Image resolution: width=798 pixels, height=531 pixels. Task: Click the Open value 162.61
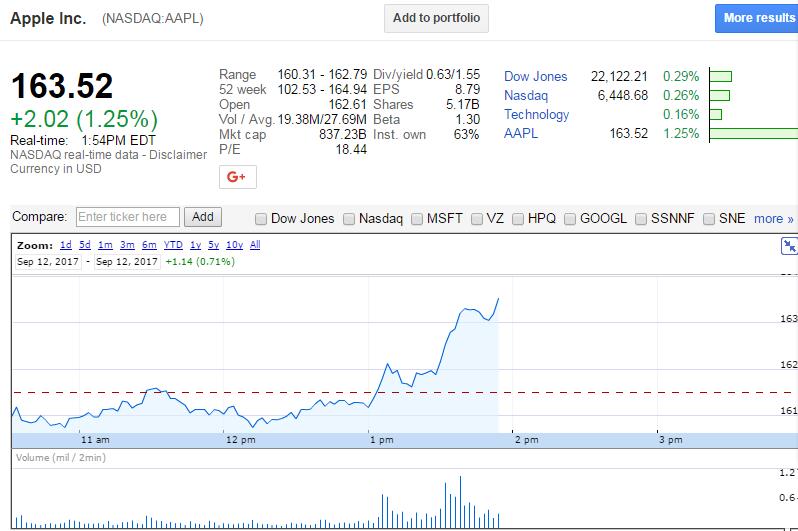coord(348,104)
